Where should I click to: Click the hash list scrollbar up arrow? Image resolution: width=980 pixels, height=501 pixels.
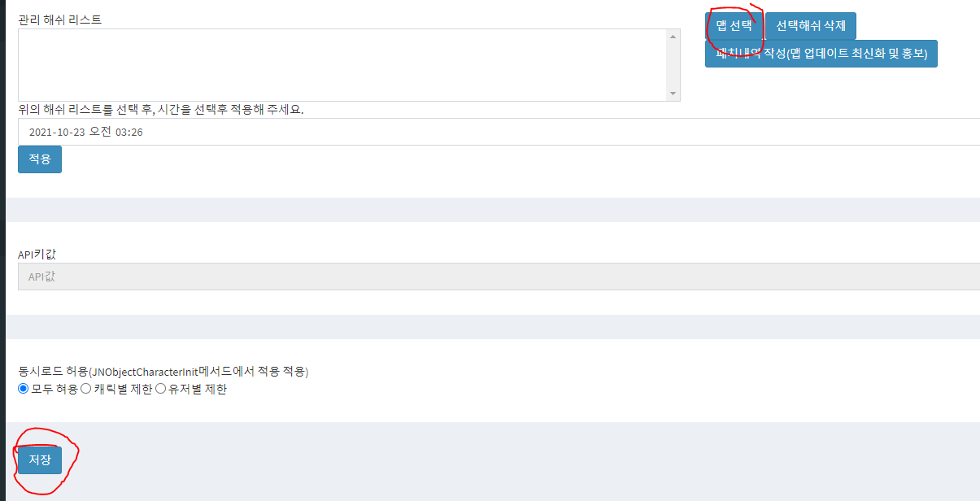pos(673,37)
